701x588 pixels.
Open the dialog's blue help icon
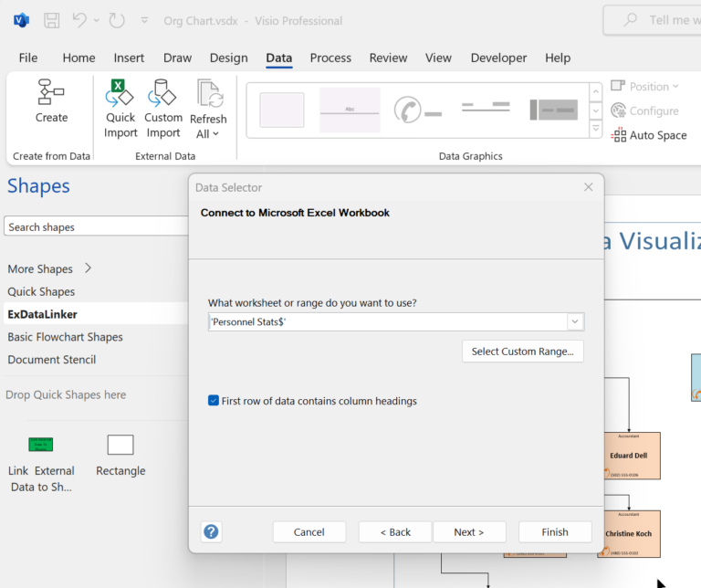tap(211, 531)
